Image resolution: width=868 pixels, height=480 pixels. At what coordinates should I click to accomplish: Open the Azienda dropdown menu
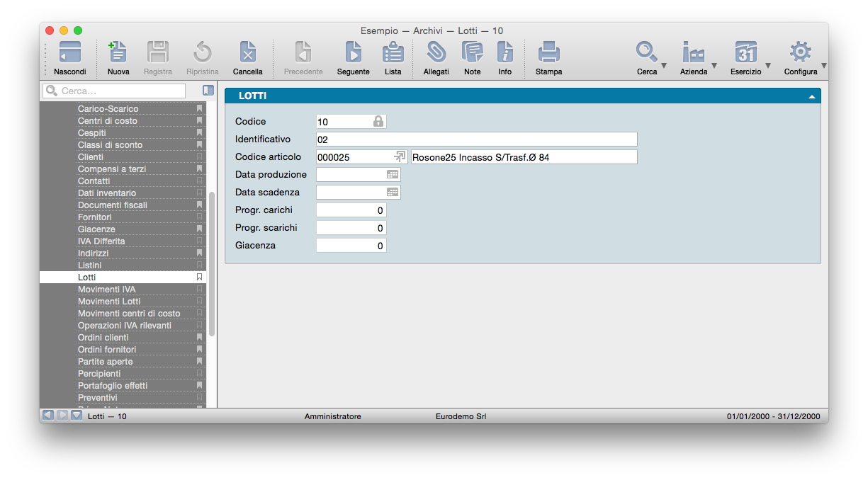(714, 67)
